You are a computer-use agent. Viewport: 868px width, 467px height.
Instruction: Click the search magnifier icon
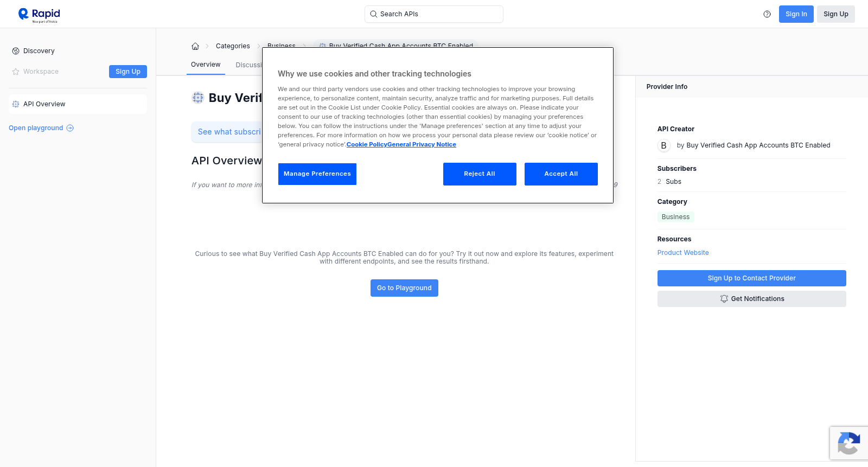(373, 14)
